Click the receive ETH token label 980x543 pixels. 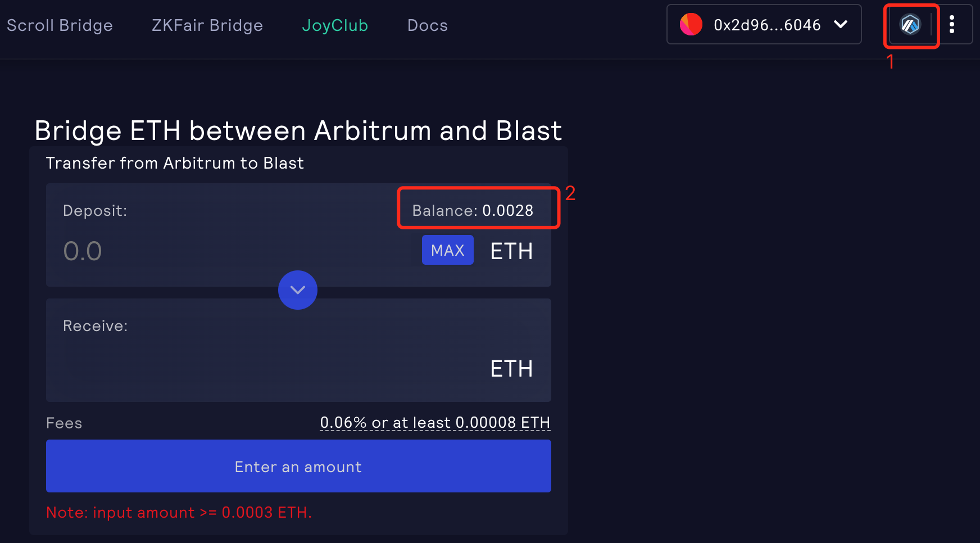pos(511,369)
